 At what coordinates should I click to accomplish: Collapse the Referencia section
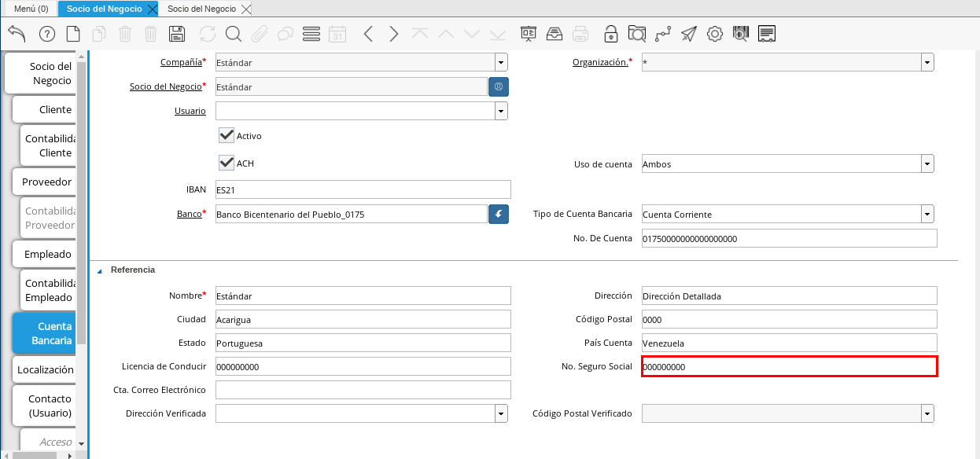pyautogui.click(x=100, y=270)
